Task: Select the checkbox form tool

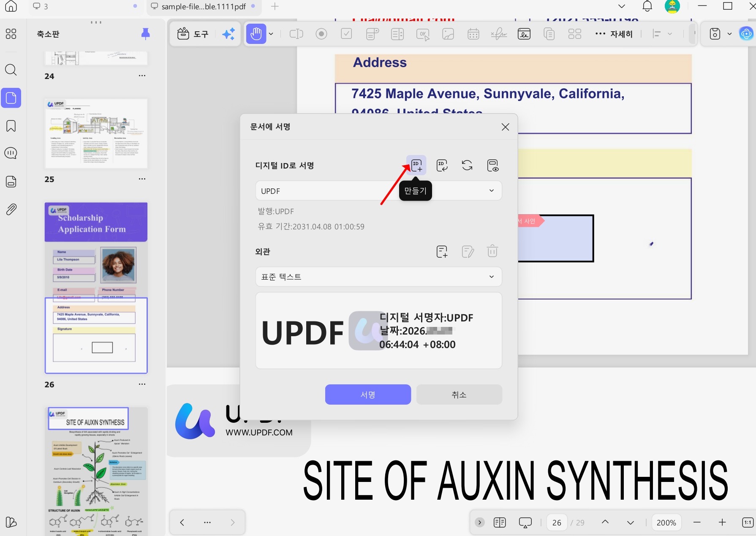Action: [346, 34]
